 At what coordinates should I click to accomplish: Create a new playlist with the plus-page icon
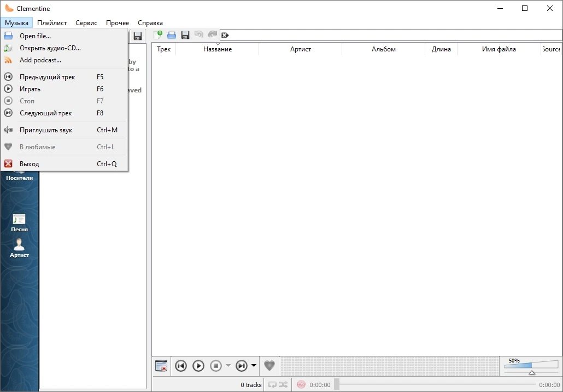(x=158, y=35)
